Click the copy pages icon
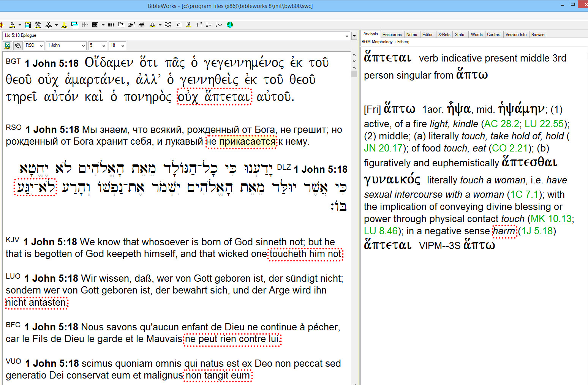The width and height of the screenshot is (588, 385). pos(121,25)
